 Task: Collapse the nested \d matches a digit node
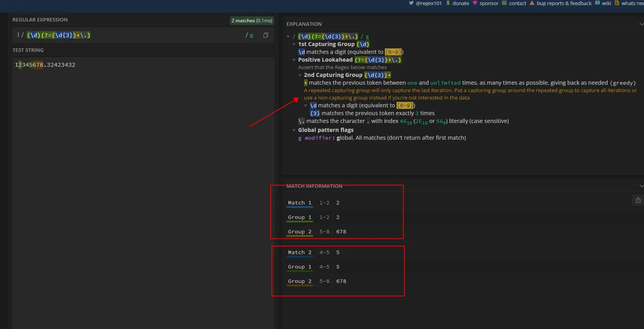pyautogui.click(x=306, y=106)
